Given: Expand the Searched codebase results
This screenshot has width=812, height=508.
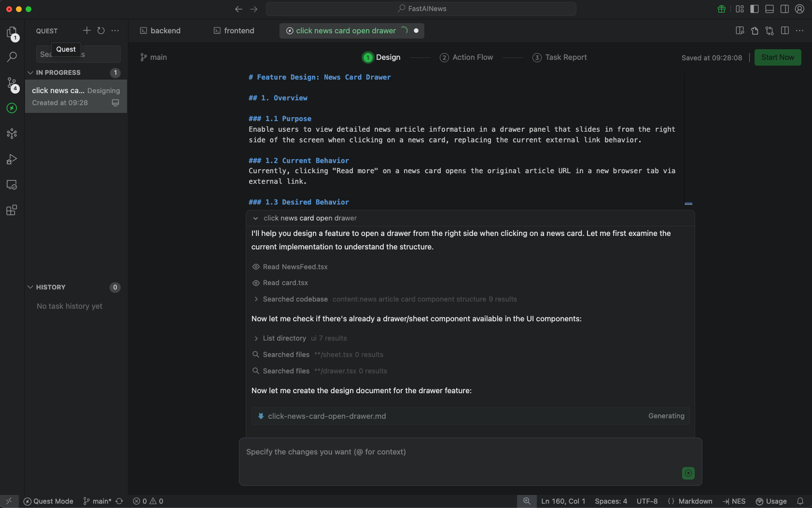Looking at the screenshot, I should [x=256, y=299].
